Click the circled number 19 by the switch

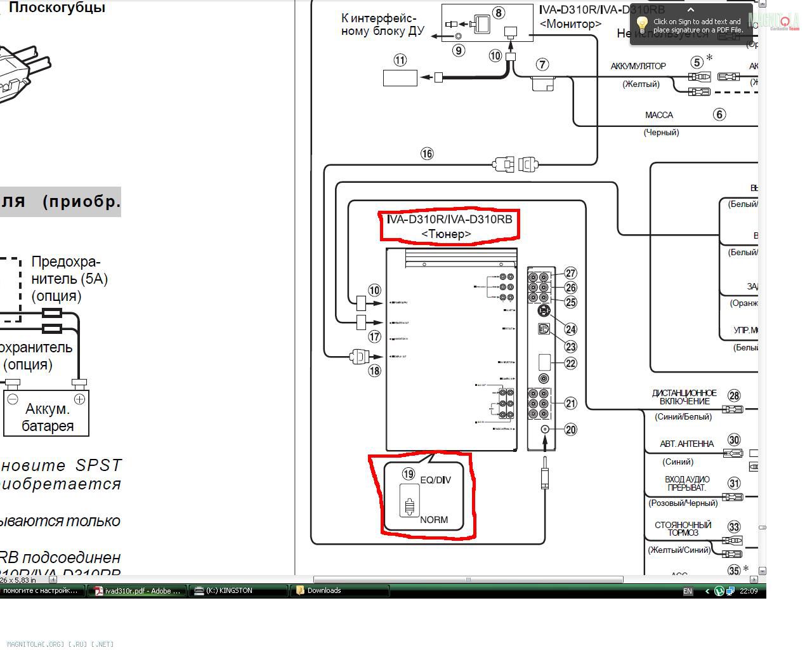pyautogui.click(x=408, y=474)
